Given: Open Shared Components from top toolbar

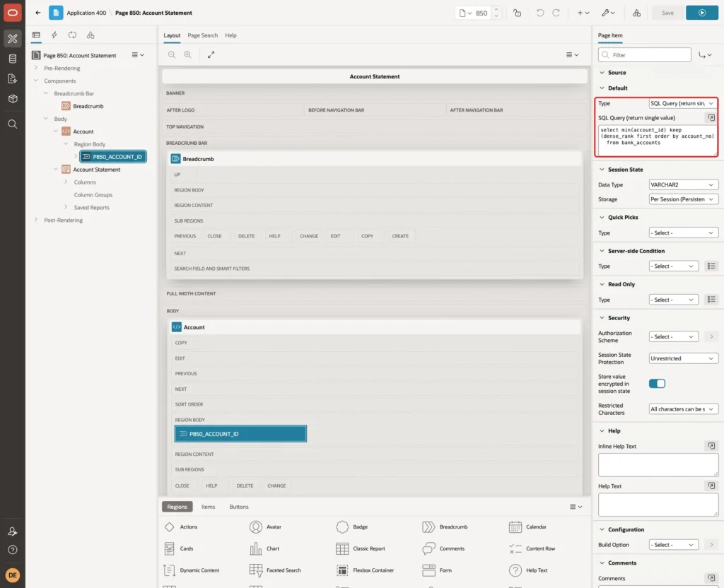Looking at the screenshot, I should [x=637, y=13].
